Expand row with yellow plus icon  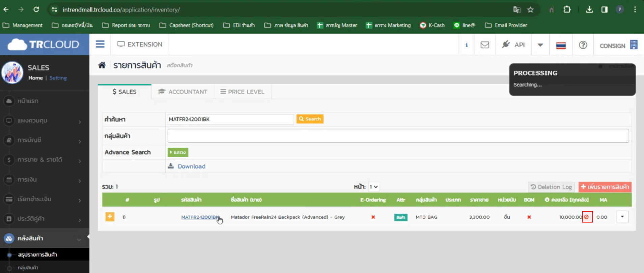(110, 217)
